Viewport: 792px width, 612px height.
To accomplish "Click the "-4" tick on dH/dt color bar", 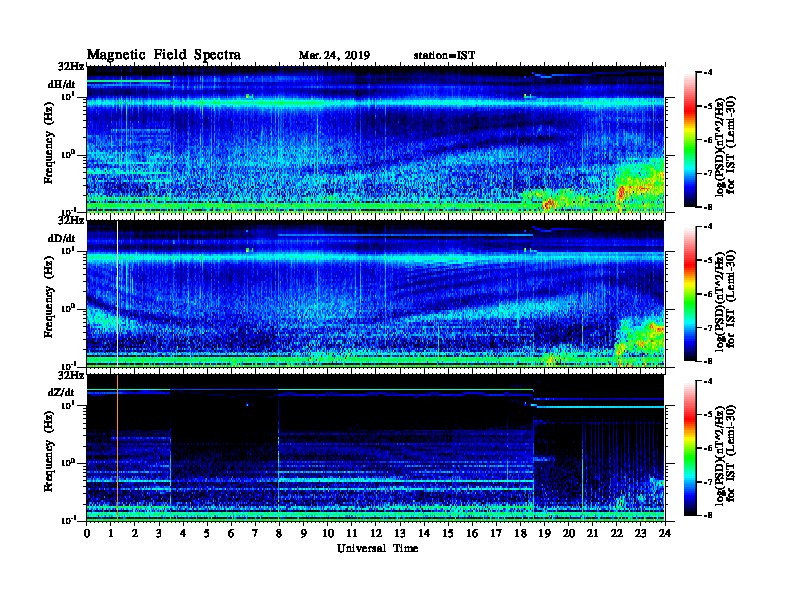I will coord(708,73).
